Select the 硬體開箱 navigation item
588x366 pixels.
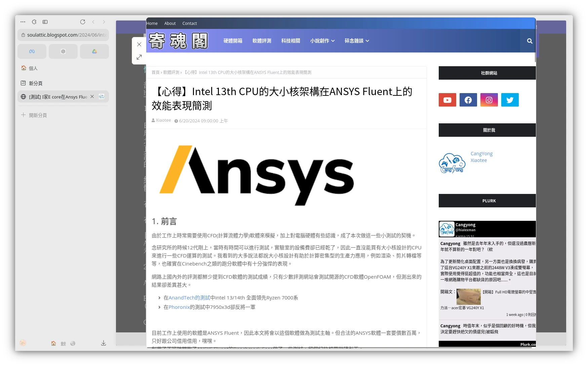click(x=233, y=41)
